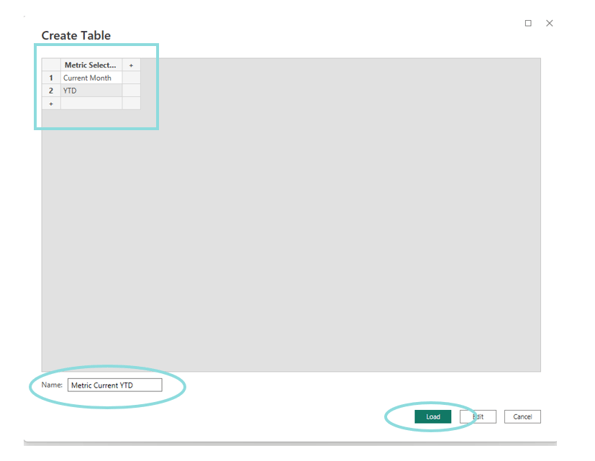Maximize the Create Table dialog
This screenshot has width=595, height=461.
[528, 23]
